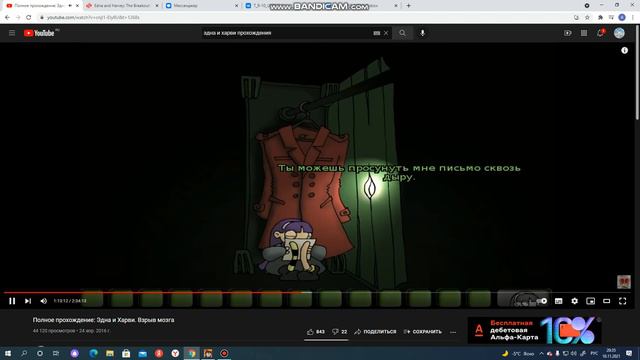Open the taskbar clock and calendar

coord(611,353)
